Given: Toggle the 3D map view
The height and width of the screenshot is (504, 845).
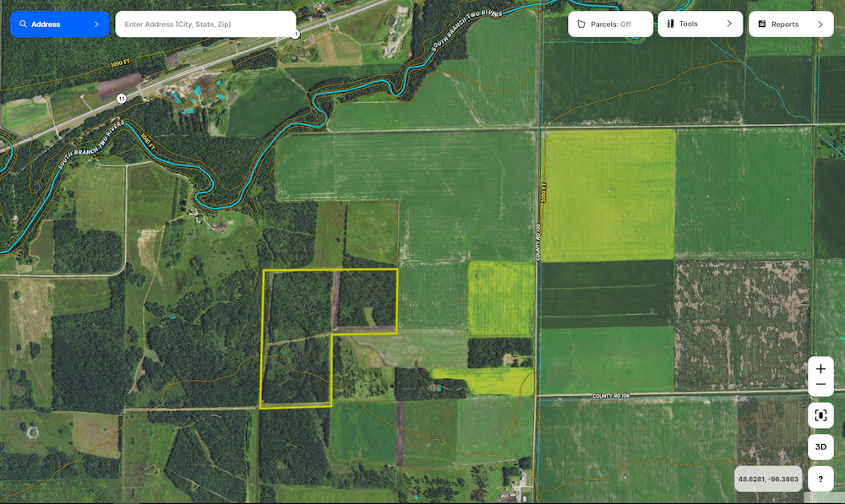Looking at the screenshot, I should pos(820,447).
